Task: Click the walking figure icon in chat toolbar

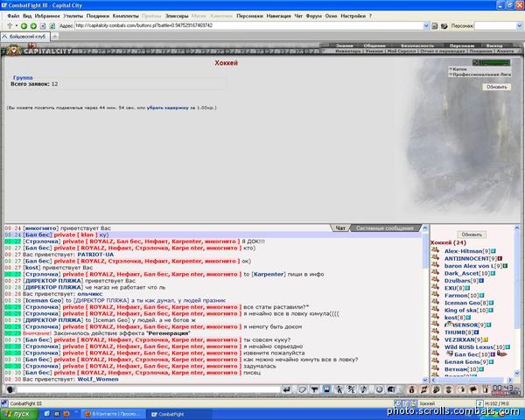Action: (x=339, y=389)
